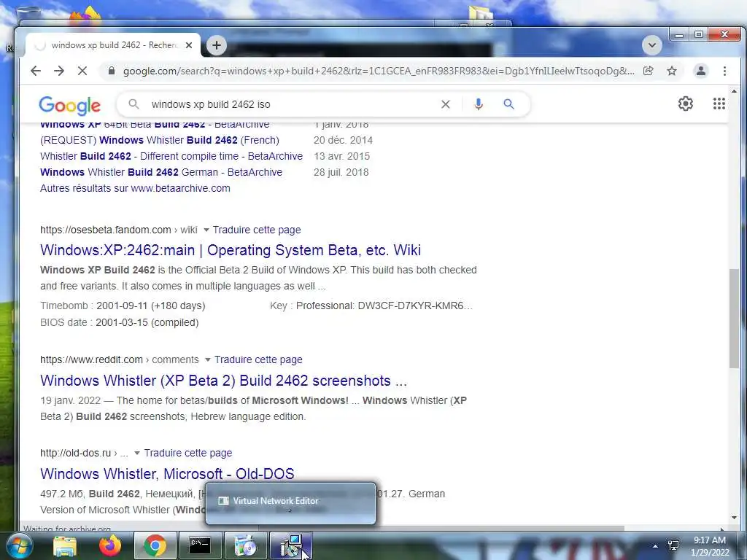Stop loading the page with X button
Viewport: 747px width, 560px height.
coord(82,71)
